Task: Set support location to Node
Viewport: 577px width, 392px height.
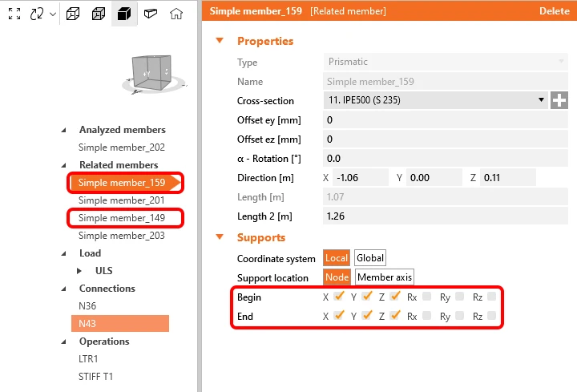Action: click(337, 277)
